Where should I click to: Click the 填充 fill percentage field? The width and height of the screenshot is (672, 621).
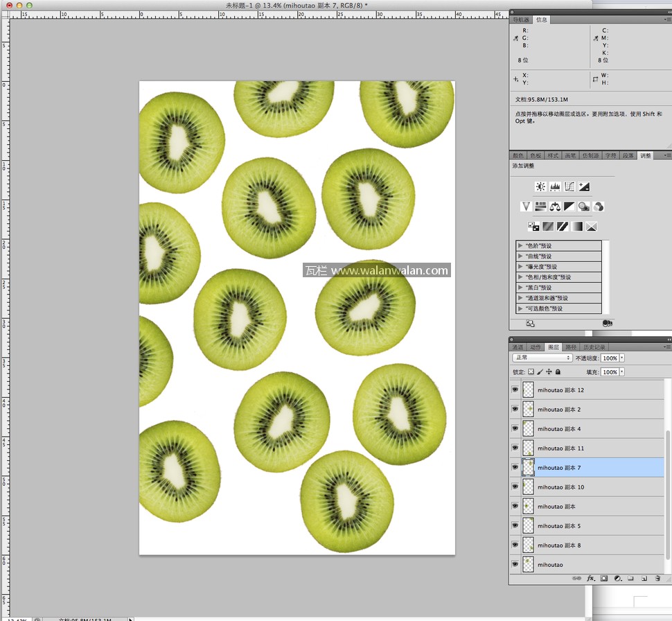(x=610, y=372)
